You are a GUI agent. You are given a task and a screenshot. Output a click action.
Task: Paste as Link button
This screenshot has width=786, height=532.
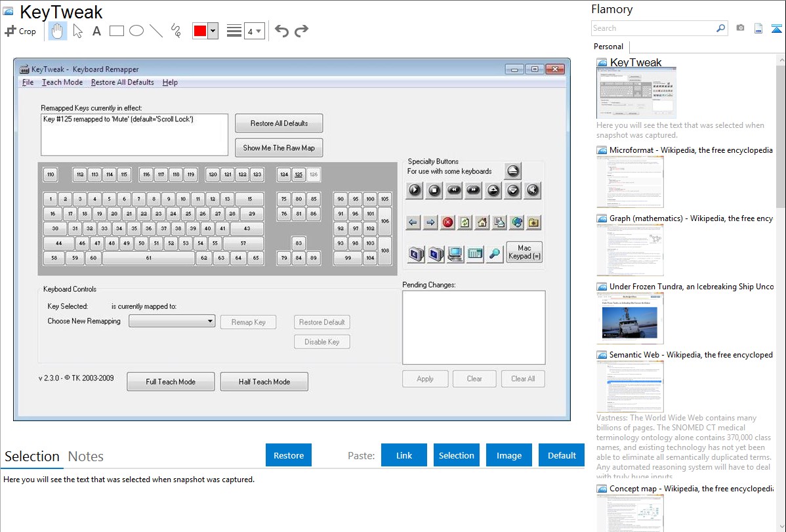pos(404,455)
